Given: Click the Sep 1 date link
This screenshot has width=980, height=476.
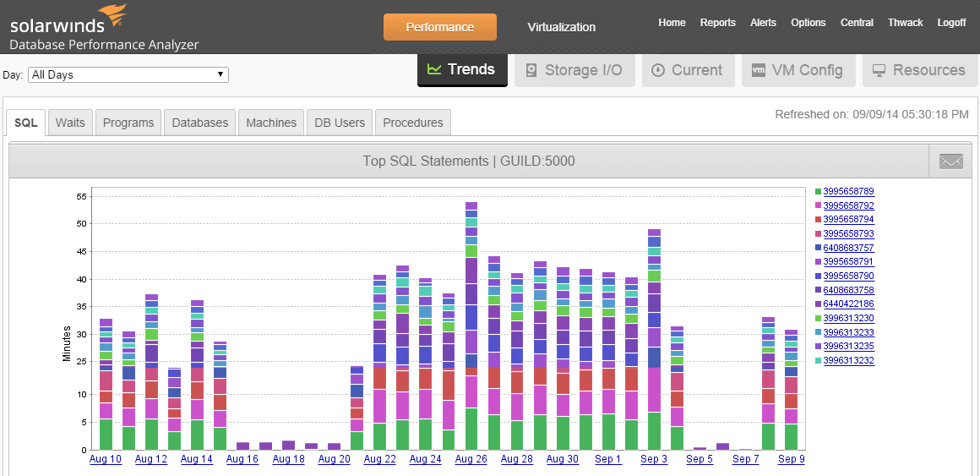Looking at the screenshot, I should 608,460.
